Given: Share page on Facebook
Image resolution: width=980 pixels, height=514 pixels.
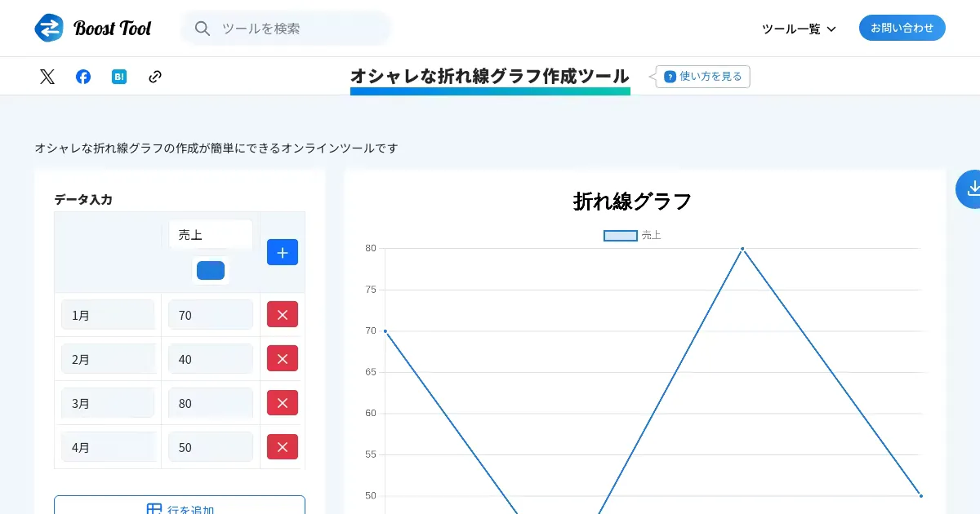Looking at the screenshot, I should [83, 77].
